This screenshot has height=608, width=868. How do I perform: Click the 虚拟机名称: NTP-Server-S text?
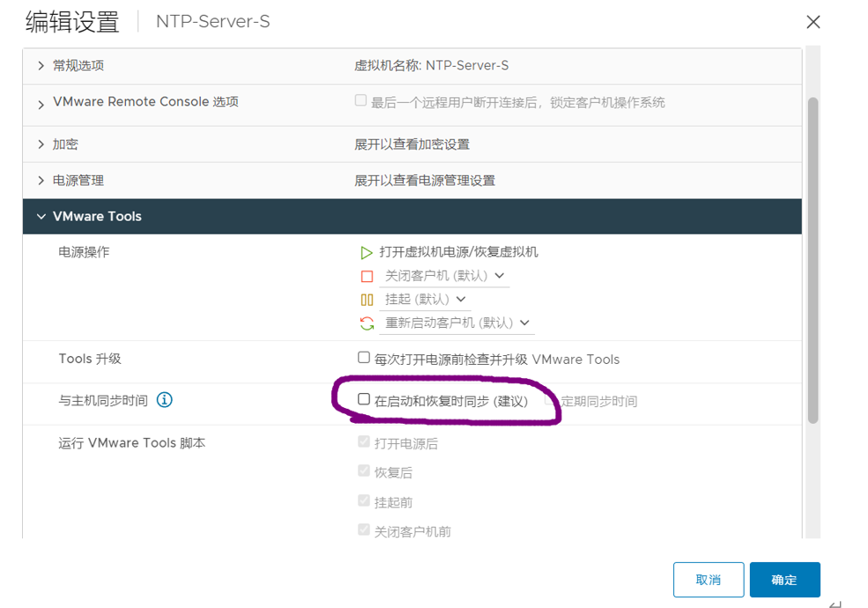coord(431,66)
